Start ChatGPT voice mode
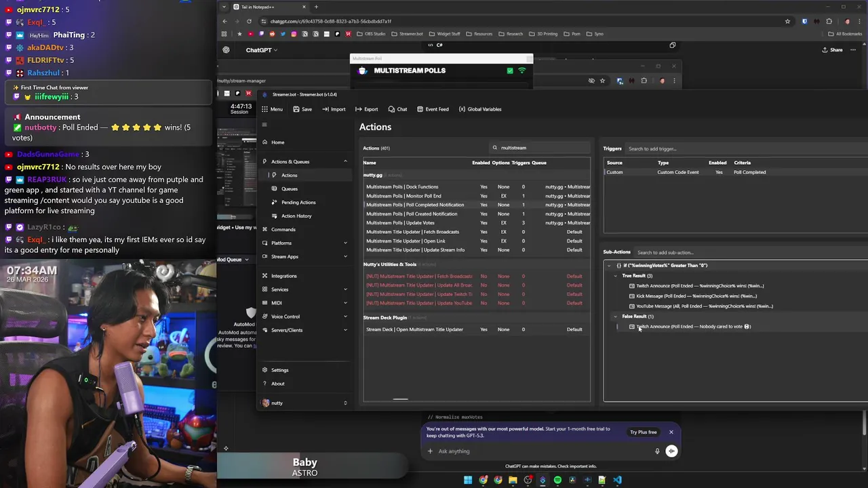The image size is (868, 488). [x=671, y=451]
